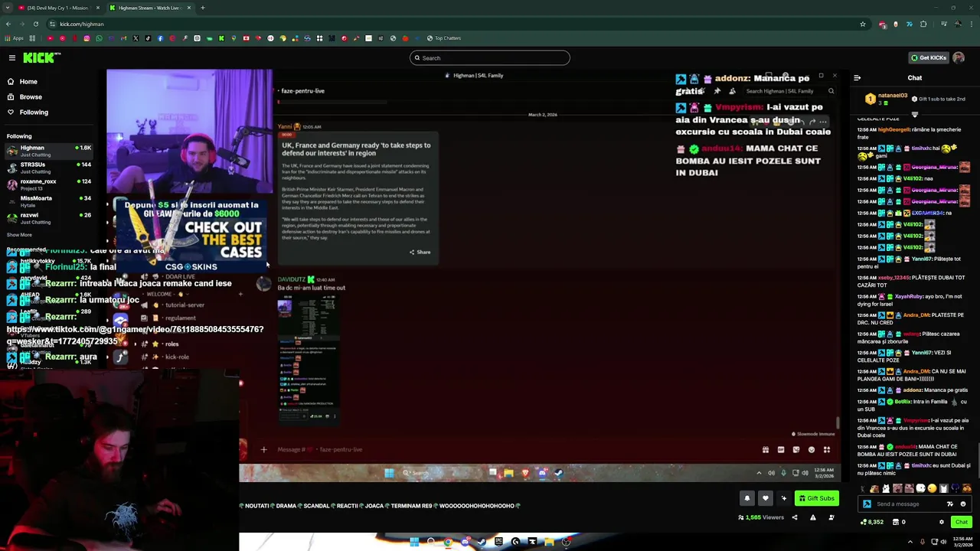
Task: Open chat settings gear icon
Action: 942,522
